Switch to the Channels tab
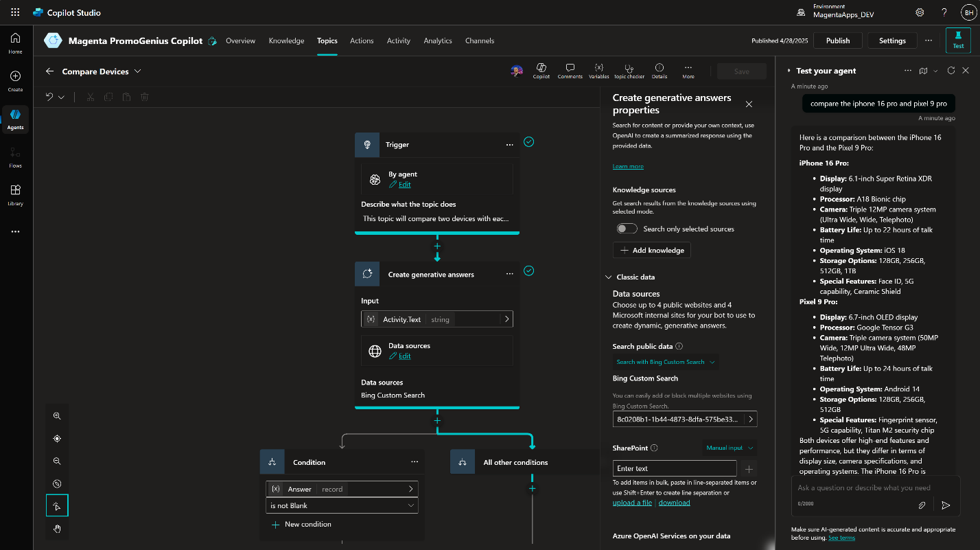 coord(480,41)
